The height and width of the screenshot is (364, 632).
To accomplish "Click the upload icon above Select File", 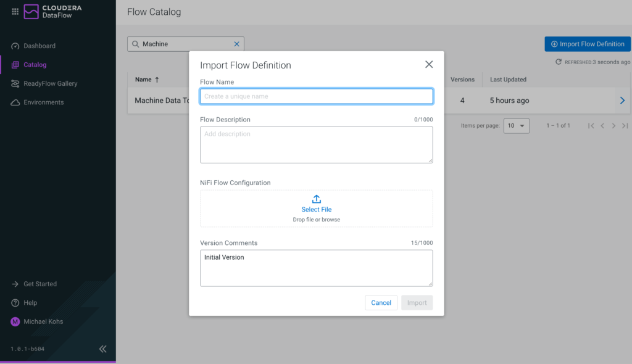I will point(317,199).
